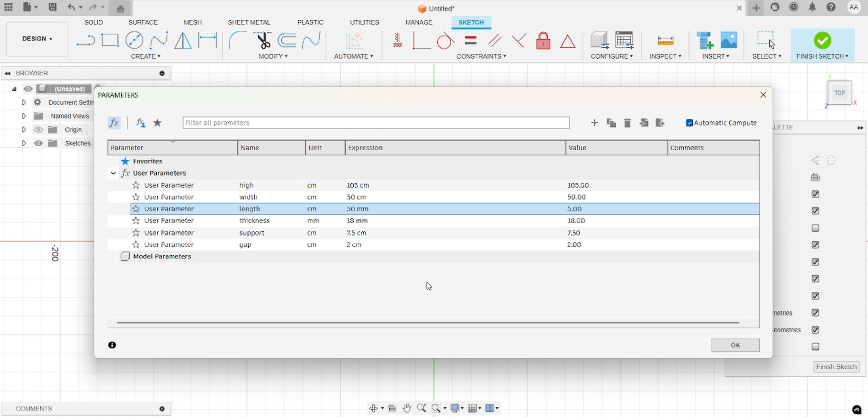Image resolution: width=868 pixels, height=417 pixels.
Task: Click the info icon in Parameters dialog
Action: [x=112, y=345]
